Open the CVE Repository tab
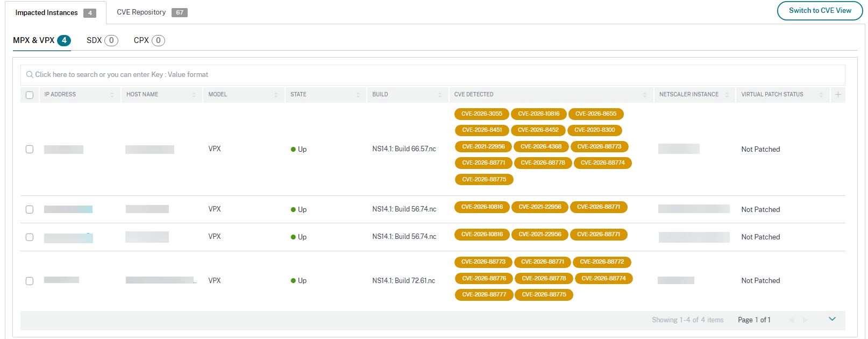The height and width of the screenshot is (339, 868). pos(152,12)
